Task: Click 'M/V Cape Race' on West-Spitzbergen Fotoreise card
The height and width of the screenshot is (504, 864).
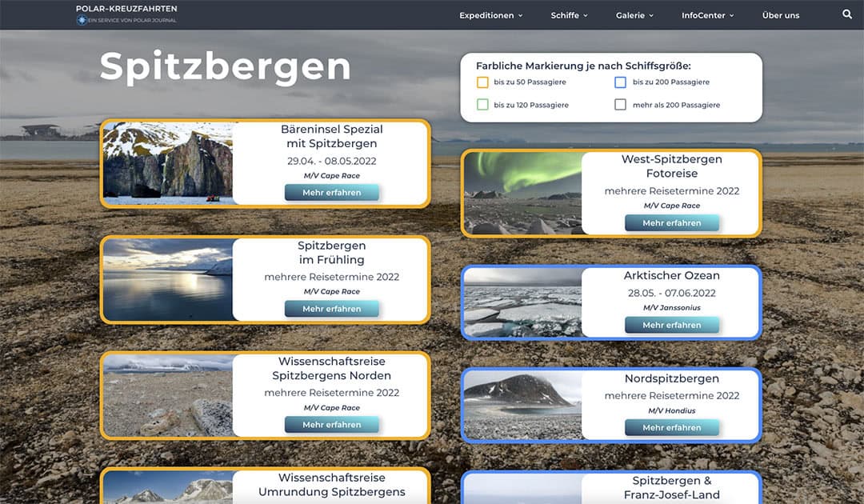Action: [672, 206]
